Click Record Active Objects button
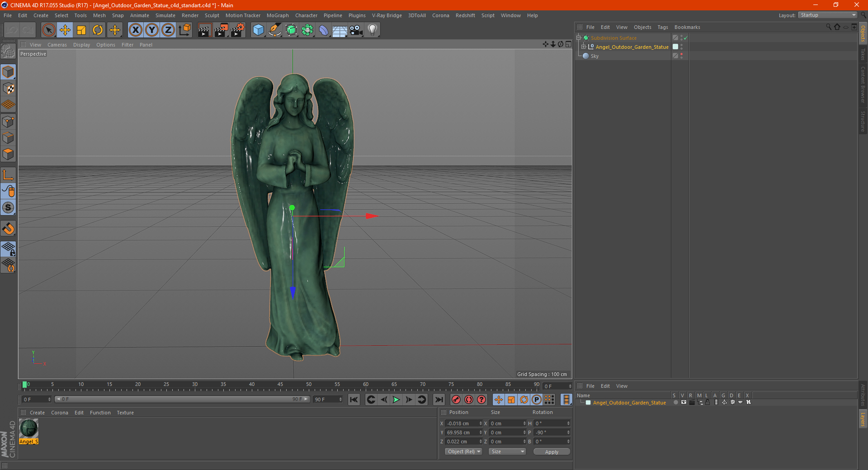Viewport: 868px width, 470px height. (x=456, y=399)
